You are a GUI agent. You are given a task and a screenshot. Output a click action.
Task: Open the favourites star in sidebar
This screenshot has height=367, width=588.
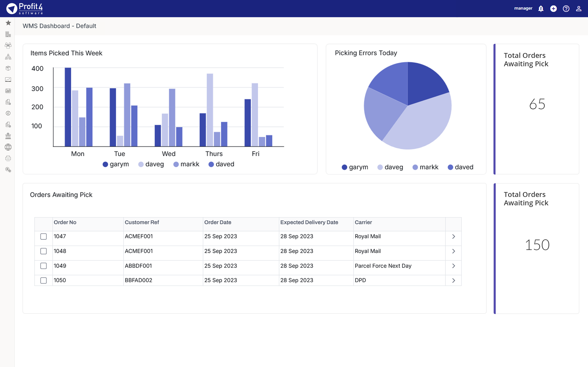coord(8,23)
